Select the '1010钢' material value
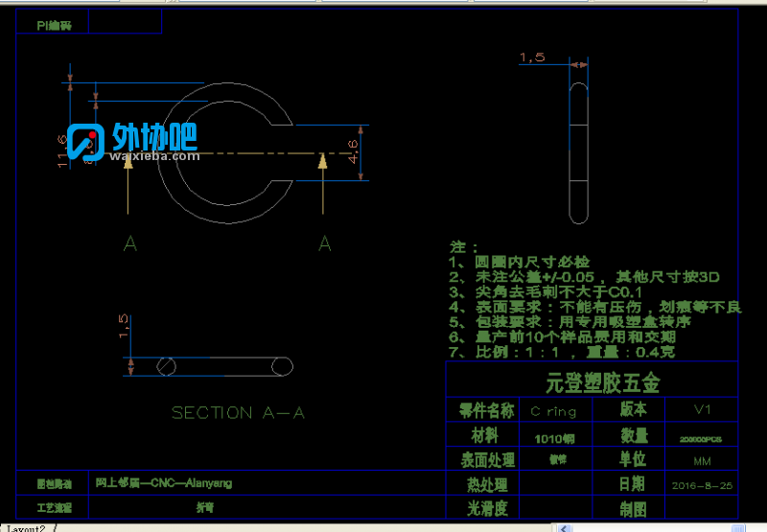Image resolution: width=767 pixels, height=532 pixels. [555, 439]
